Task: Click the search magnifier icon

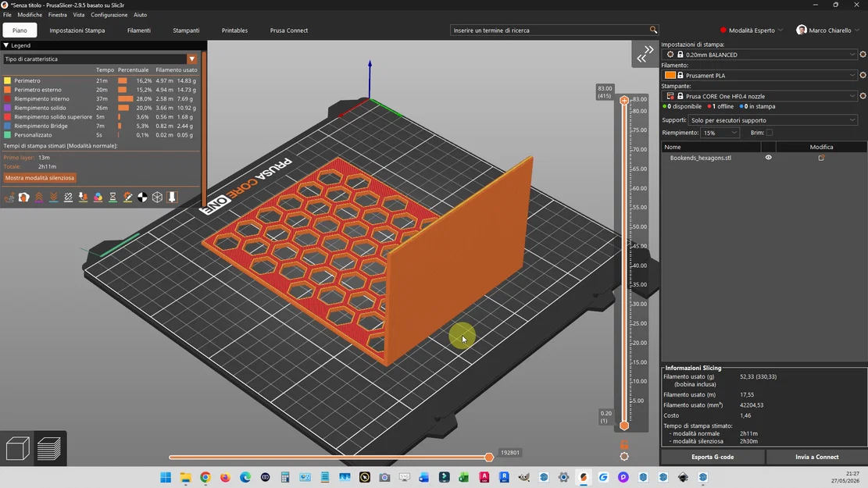Action: pyautogui.click(x=653, y=30)
